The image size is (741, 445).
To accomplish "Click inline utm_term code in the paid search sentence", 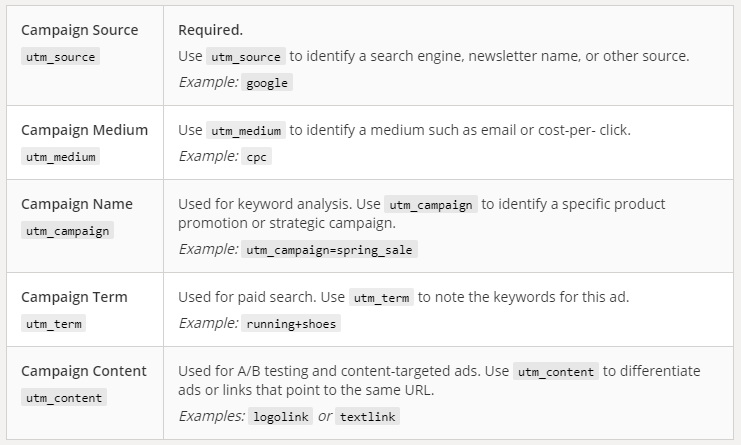I will [x=381, y=298].
